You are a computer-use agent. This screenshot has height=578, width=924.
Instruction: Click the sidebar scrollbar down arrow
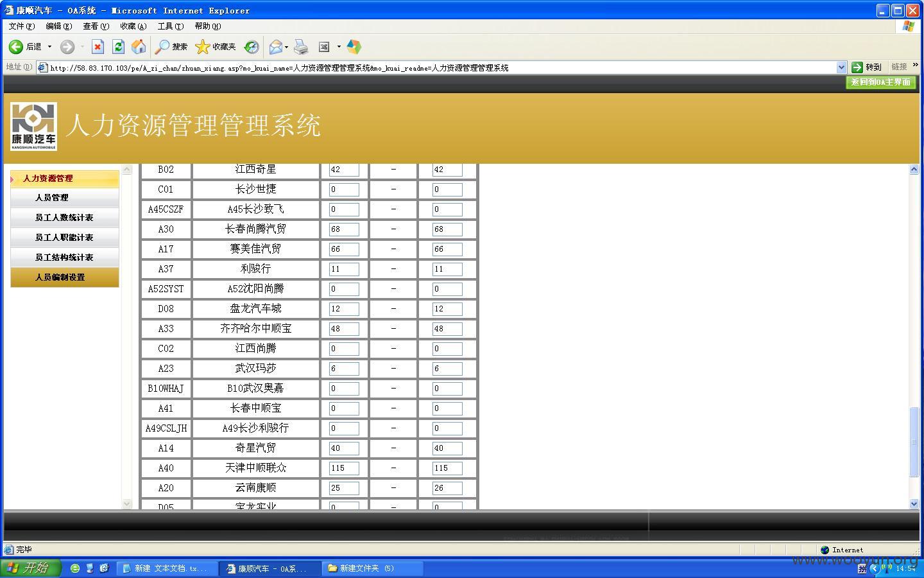tap(127, 504)
